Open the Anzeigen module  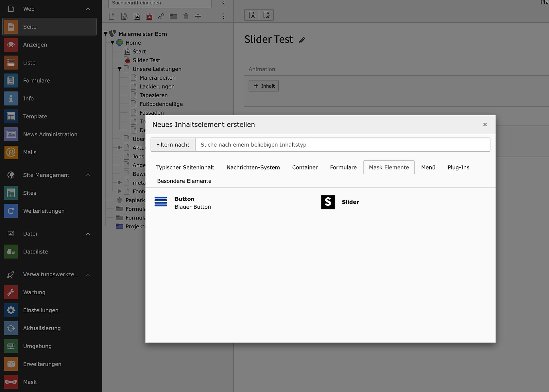point(49,45)
